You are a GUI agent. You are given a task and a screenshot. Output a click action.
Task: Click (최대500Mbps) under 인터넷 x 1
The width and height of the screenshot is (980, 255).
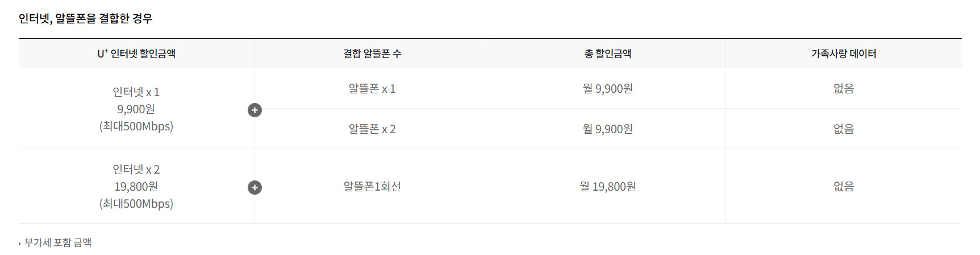[136, 126]
